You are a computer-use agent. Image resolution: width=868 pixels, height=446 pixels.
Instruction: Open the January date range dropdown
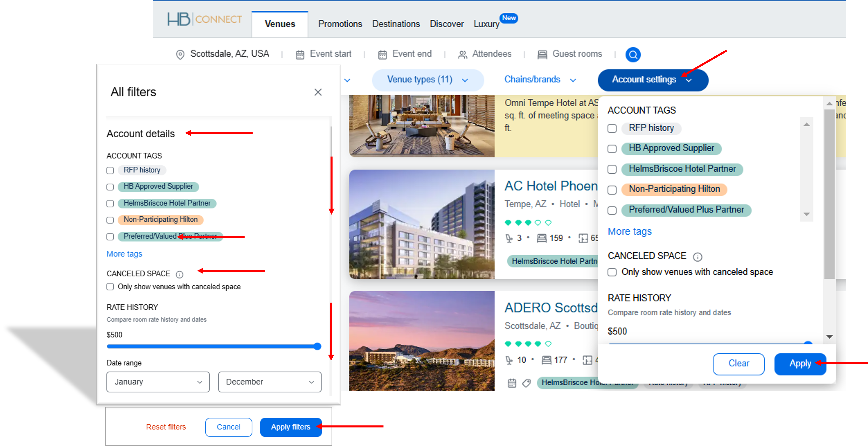click(158, 382)
